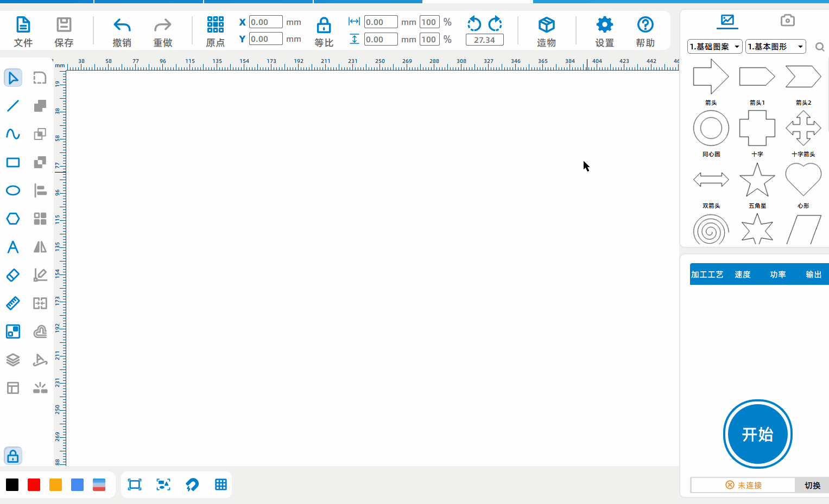The height and width of the screenshot is (504, 829).
Task: Open the layers stack tool
Action: (x=13, y=360)
